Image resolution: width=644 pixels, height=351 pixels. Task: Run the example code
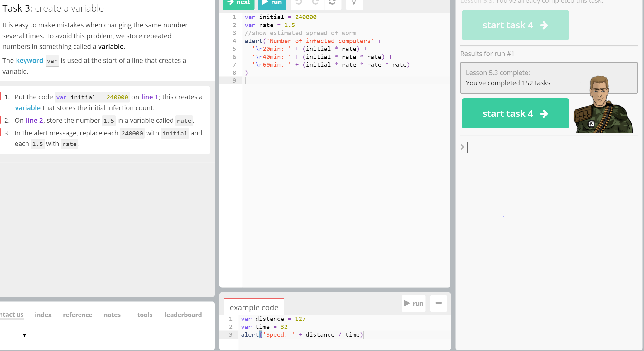[x=414, y=303]
